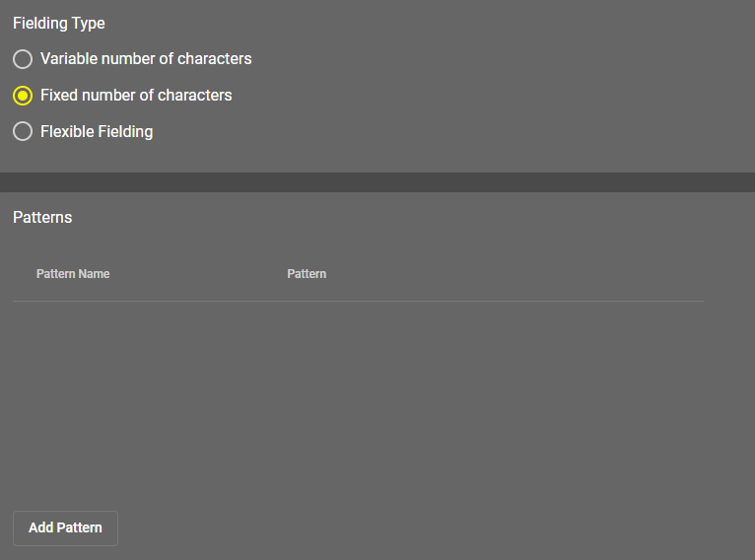Click the horizontal line under the table header

(358, 301)
